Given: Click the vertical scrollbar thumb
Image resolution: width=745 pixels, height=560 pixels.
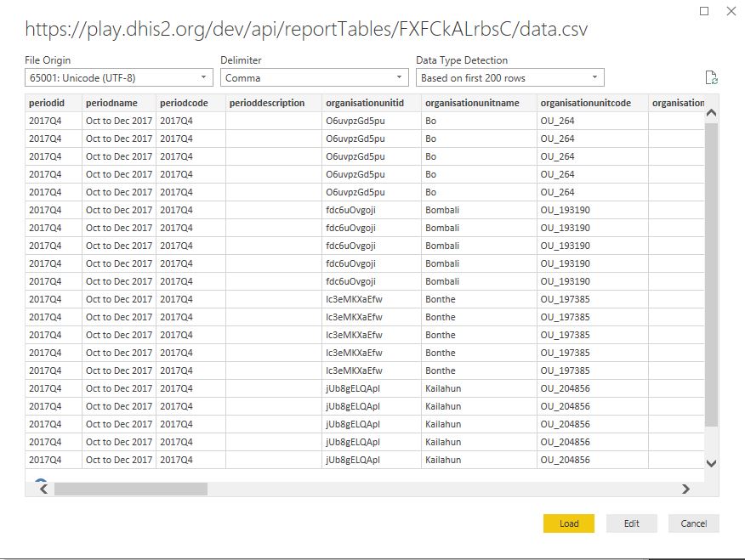Looking at the screenshot, I should tap(712, 272).
